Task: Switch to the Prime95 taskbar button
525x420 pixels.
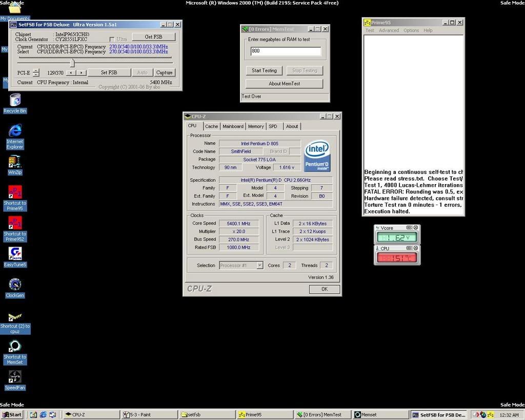Action: click(x=265, y=415)
